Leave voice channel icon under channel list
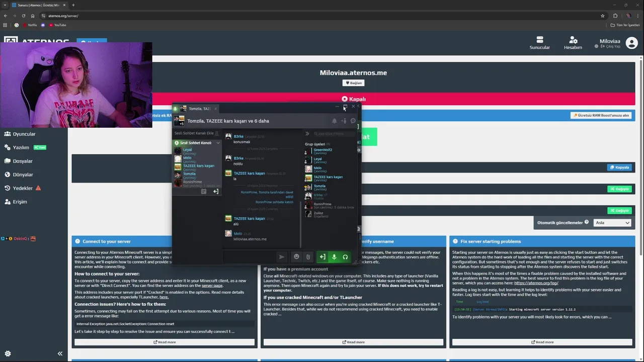The width and height of the screenshot is (644, 362). pyautogui.click(x=216, y=192)
